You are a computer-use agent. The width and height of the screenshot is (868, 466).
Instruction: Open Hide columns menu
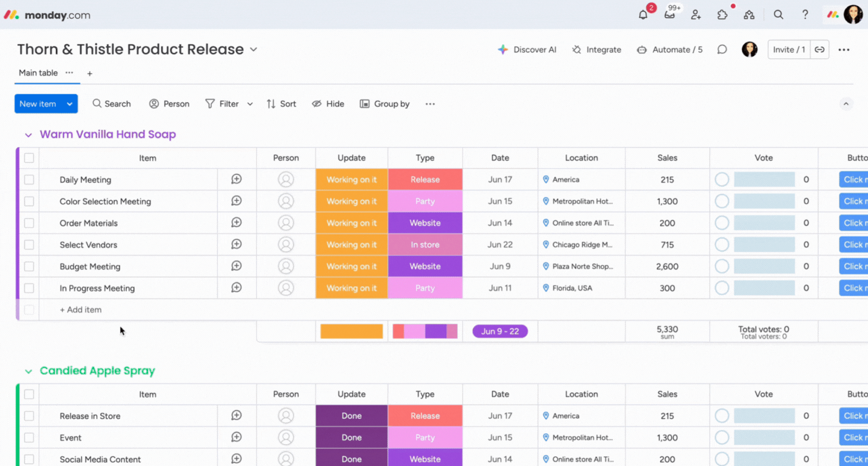[328, 104]
